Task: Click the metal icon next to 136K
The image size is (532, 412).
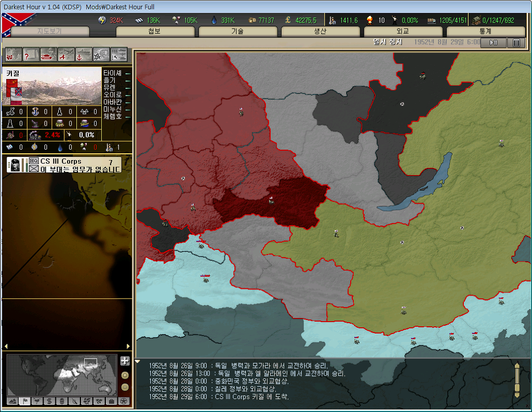Action: (139, 20)
